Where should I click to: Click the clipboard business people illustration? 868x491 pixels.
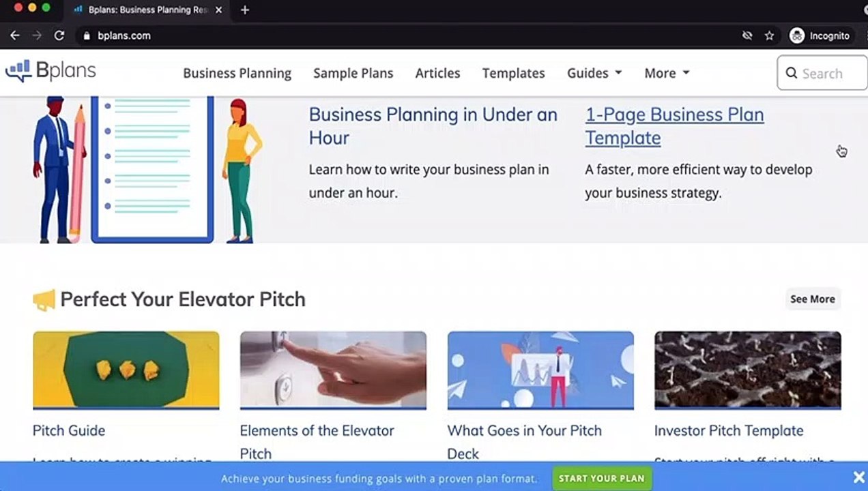point(147,170)
